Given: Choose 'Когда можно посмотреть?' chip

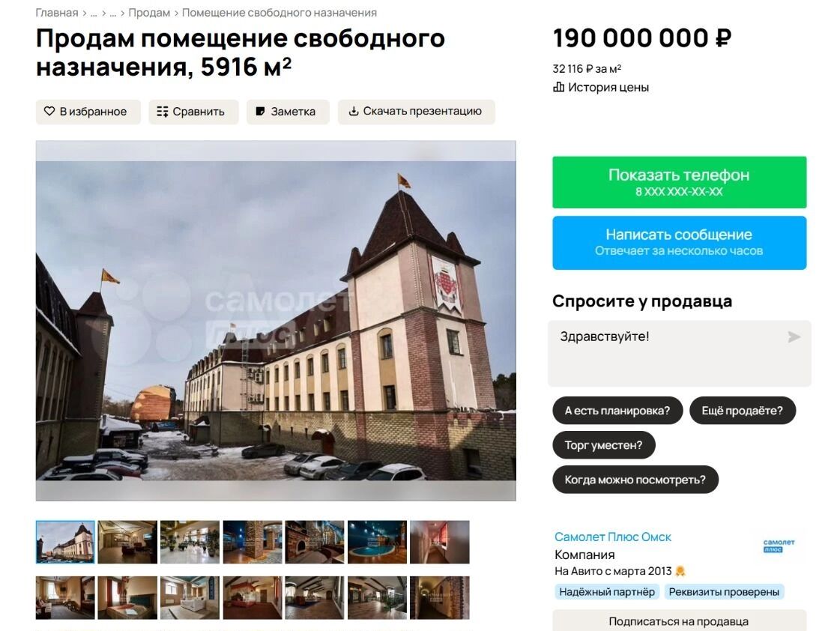Looking at the screenshot, I should click(x=635, y=480).
